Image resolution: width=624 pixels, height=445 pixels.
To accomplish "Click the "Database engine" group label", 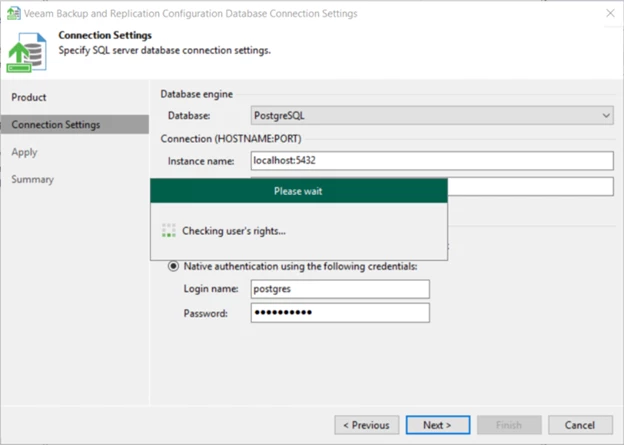I will (x=197, y=94).
